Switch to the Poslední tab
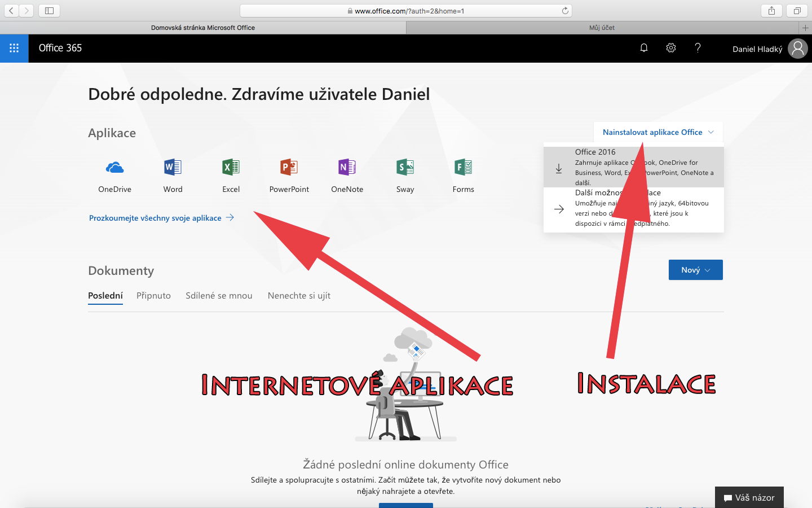 point(105,296)
